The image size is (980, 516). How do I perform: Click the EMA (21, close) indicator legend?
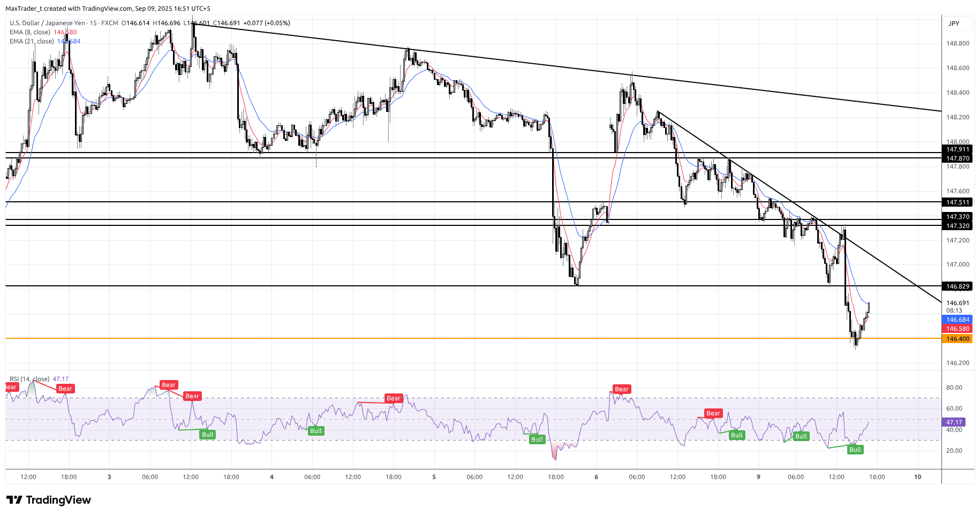(32, 41)
